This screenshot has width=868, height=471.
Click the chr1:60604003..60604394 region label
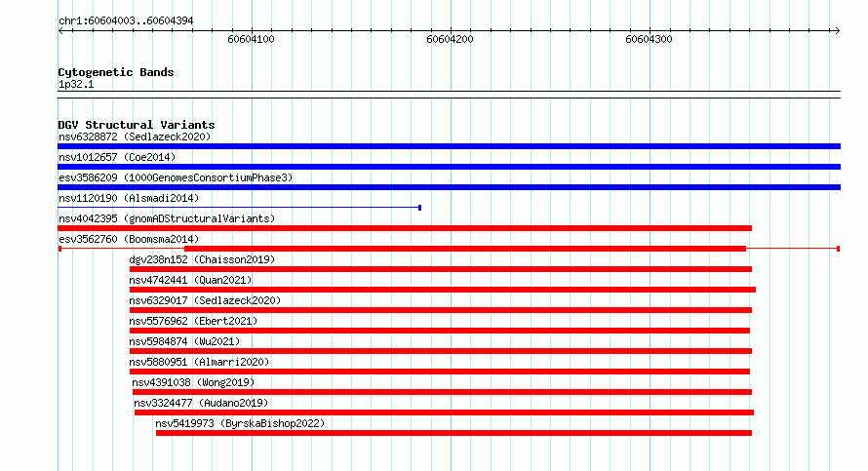pos(126,21)
